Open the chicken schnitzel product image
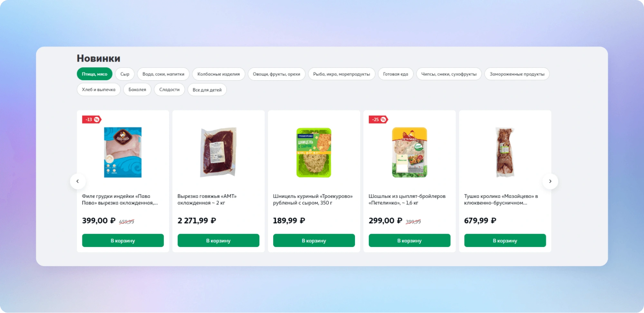Viewport: 644px width, 313px height. coord(314,152)
